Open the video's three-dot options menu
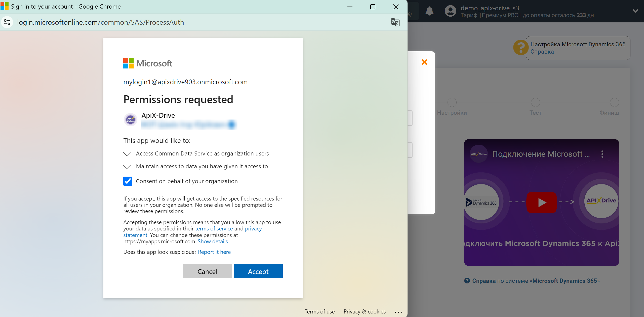Screen dimensions: 644x317 coord(602,154)
